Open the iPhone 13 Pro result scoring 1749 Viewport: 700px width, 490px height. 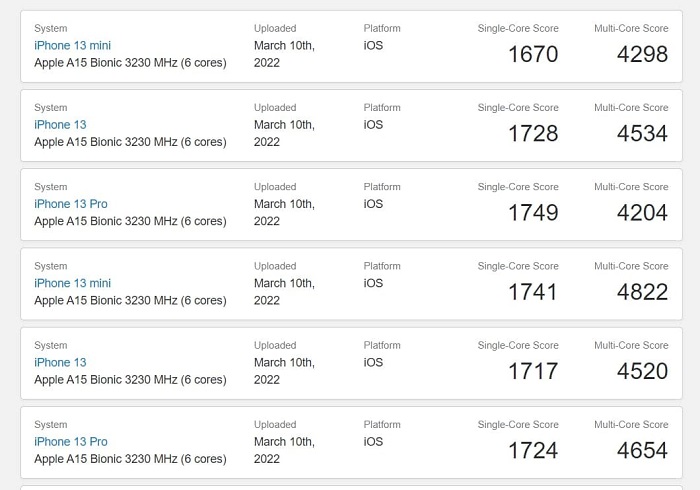70,204
